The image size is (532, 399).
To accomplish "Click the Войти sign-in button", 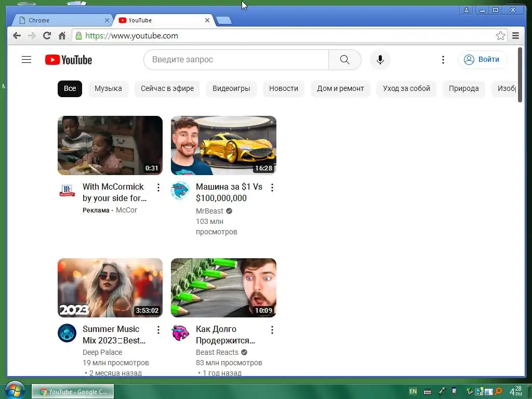I will 482,60.
